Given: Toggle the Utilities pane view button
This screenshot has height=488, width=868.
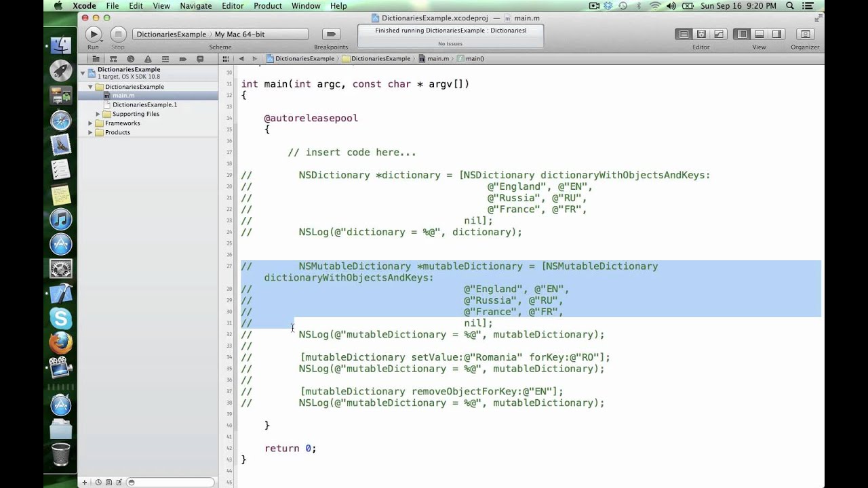Looking at the screenshot, I should pos(776,34).
